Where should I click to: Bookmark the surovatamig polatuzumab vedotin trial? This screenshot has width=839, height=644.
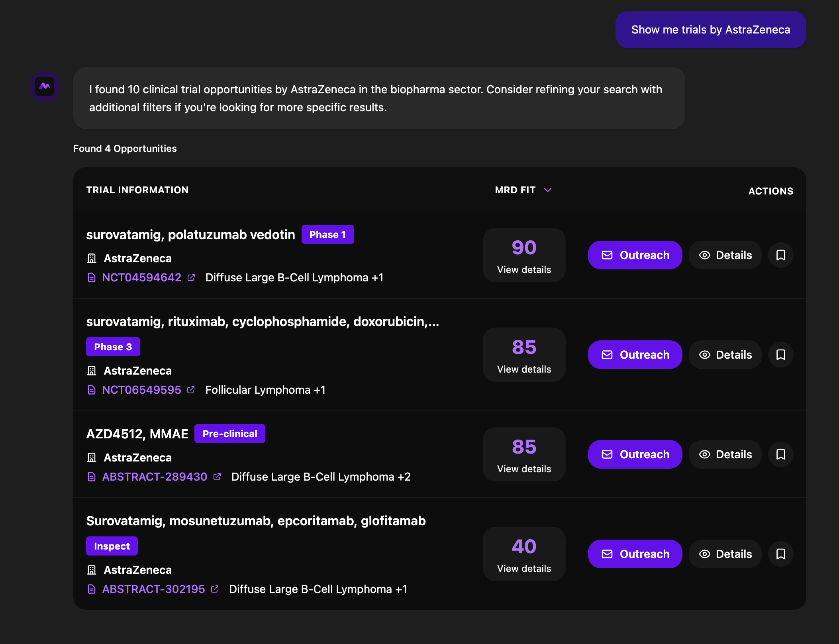click(x=780, y=255)
